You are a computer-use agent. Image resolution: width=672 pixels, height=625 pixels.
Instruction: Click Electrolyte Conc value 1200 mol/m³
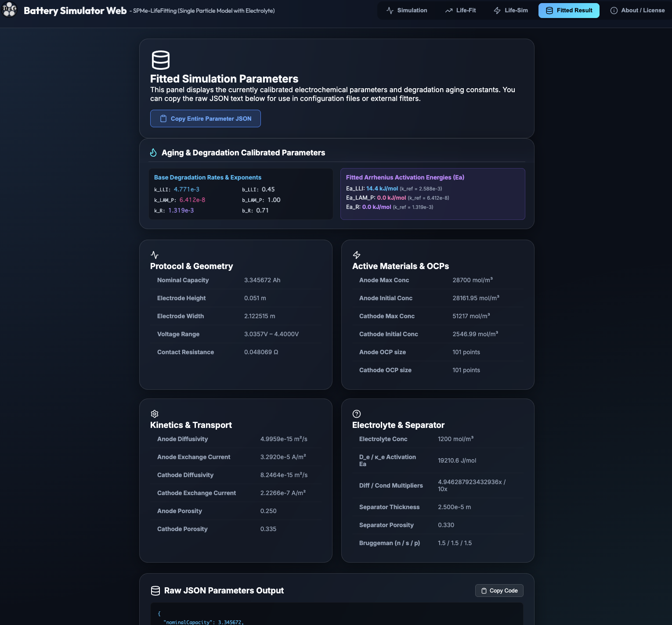[x=455, y=439]
